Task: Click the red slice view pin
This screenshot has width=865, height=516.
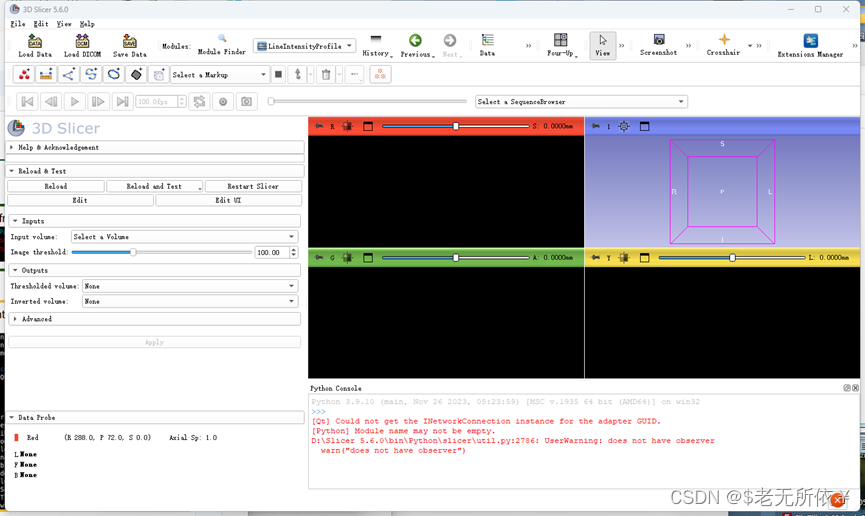Action: pyautogui.click(x=319, y=126)
